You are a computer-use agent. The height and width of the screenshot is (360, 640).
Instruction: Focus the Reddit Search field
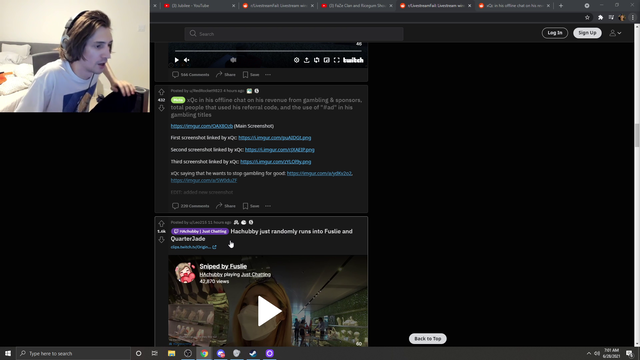294,34
